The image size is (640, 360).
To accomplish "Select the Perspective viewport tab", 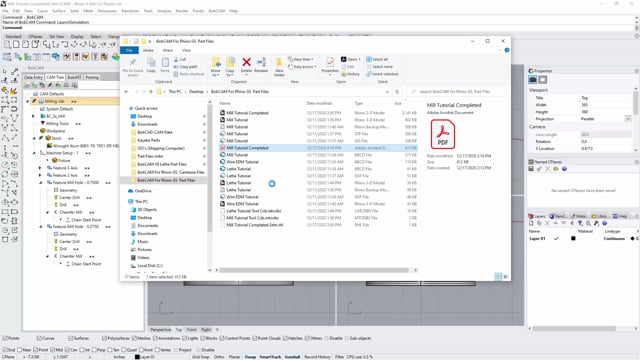I will point(160,329).
